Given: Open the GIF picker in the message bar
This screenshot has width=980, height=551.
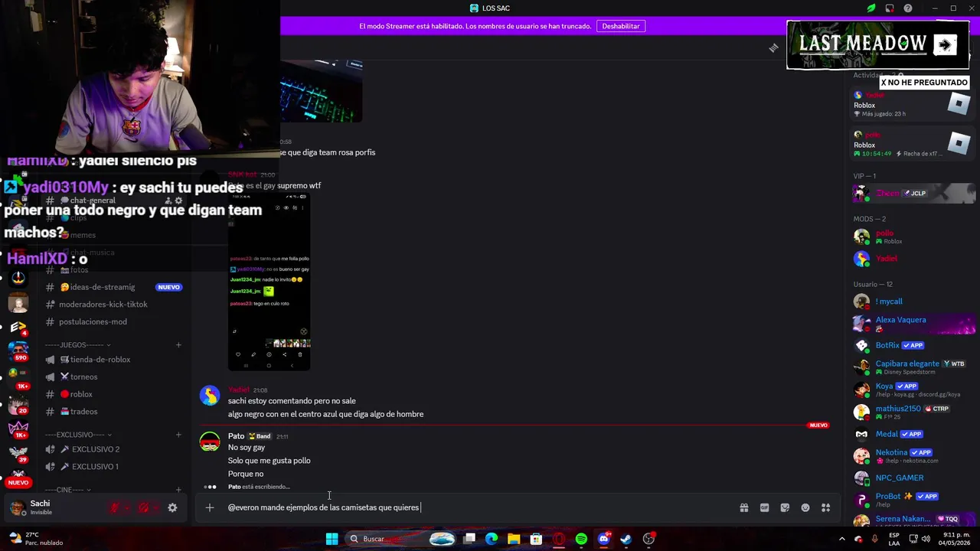Looking at the screenshot, I should point(764,507).
